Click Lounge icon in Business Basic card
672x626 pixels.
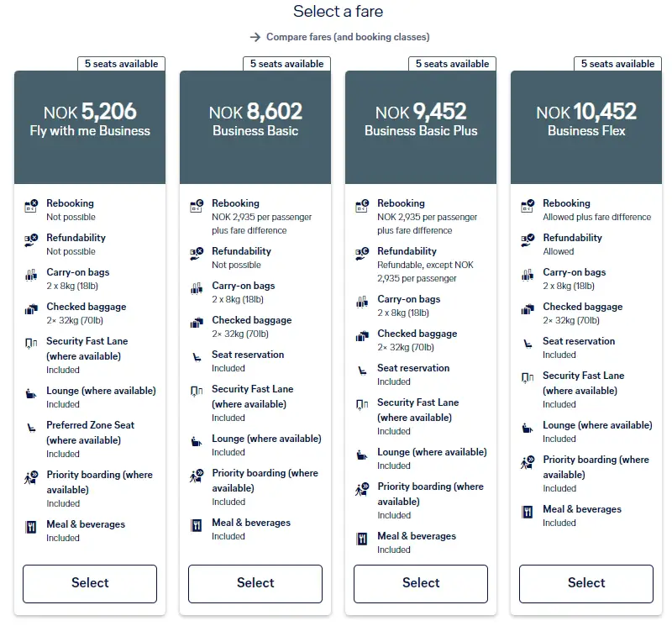(197, 439)
